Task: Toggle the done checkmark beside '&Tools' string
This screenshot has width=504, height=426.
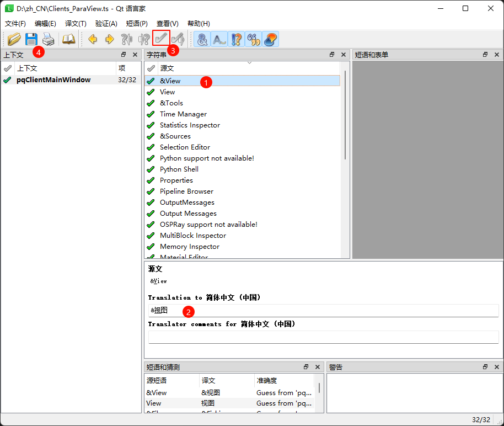Action: (151, 103)
